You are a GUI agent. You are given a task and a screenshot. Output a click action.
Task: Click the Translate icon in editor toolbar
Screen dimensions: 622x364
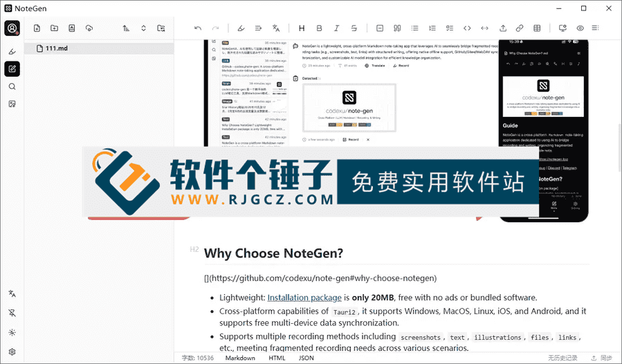pos(276,28)
